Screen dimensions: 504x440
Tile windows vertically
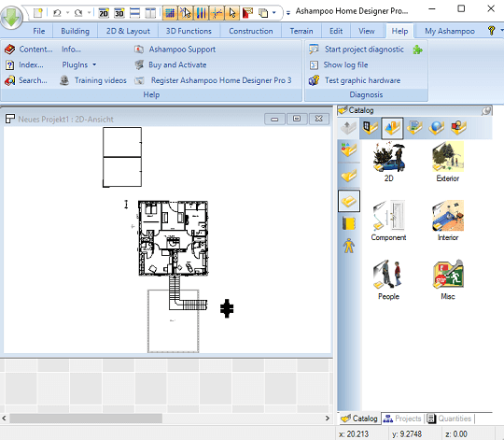point(150,13)
